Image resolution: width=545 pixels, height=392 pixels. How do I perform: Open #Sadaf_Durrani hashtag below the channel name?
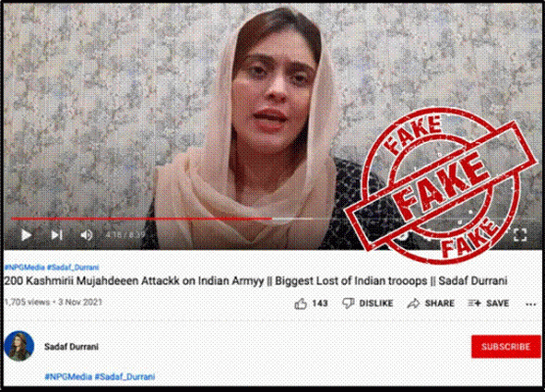tap(125, 376)
